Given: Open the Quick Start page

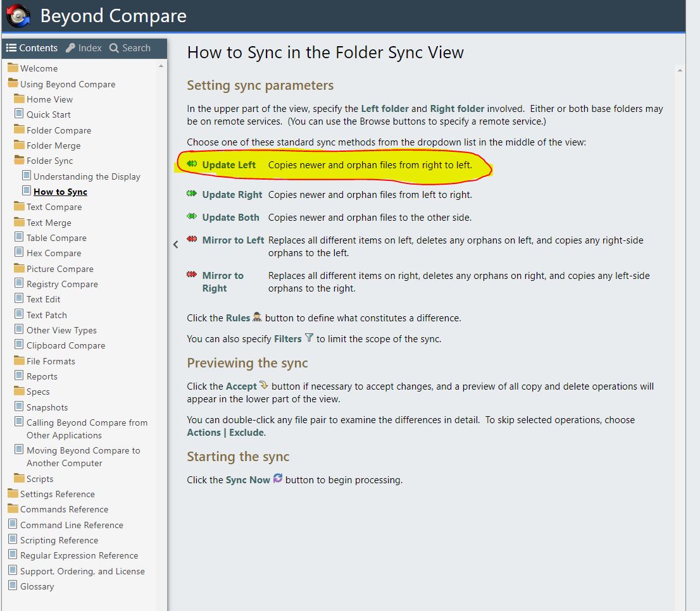Looking at the screenshot, I should click(42, 114).
